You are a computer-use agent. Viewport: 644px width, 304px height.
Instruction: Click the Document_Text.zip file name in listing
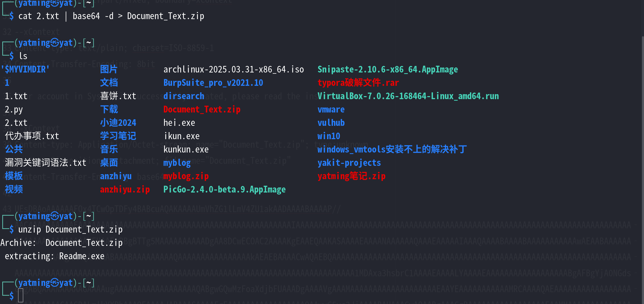click(202, 109)
